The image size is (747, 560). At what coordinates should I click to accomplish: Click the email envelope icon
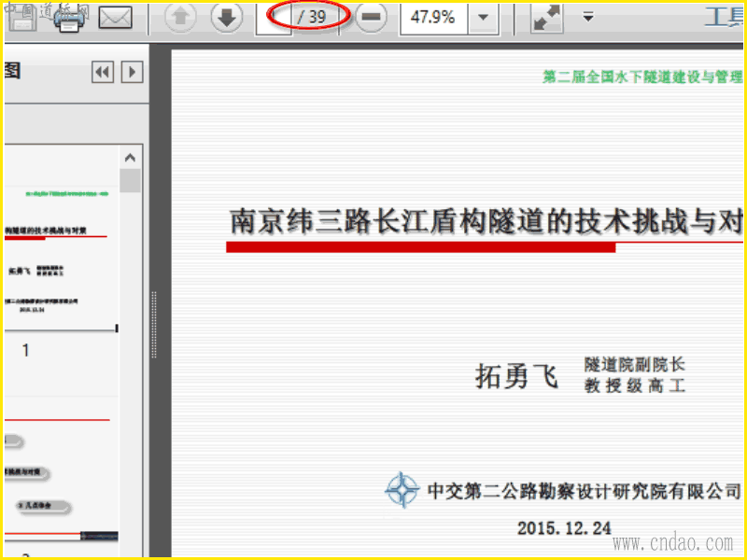115,18
